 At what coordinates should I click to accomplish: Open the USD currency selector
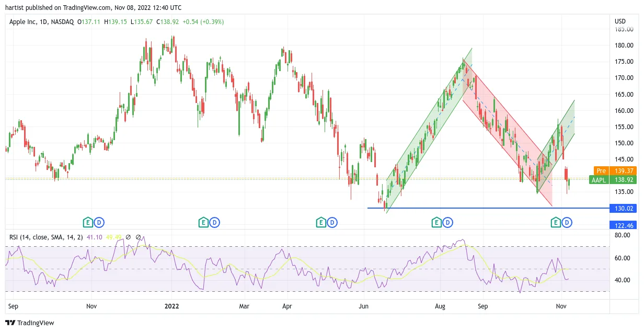tap(620, 21)
